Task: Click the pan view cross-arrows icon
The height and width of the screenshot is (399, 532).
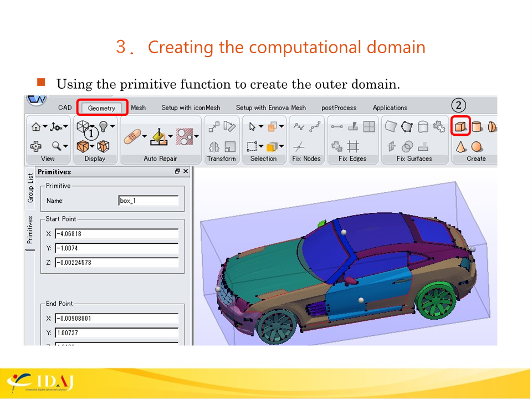Action: 35,146
